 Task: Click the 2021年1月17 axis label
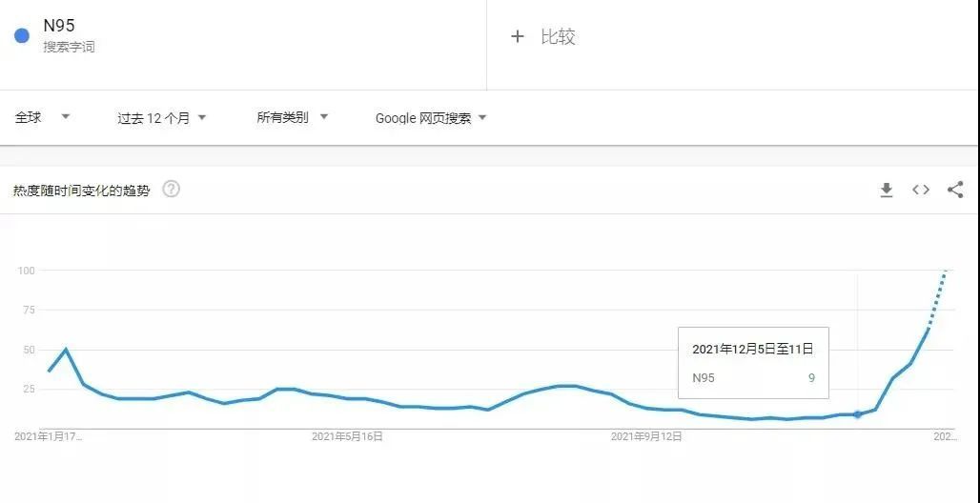coord(48,436)
